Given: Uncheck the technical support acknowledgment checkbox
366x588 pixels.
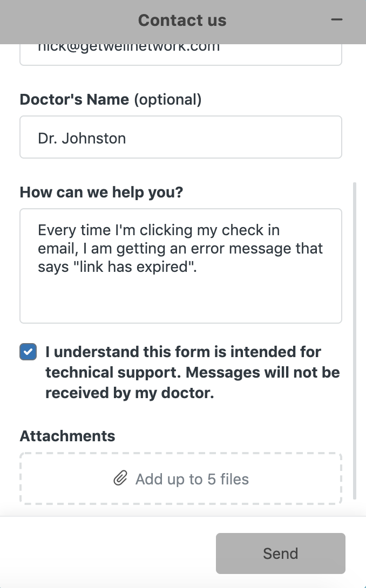Looking at the screenshot, I should (x=28, y=352).
